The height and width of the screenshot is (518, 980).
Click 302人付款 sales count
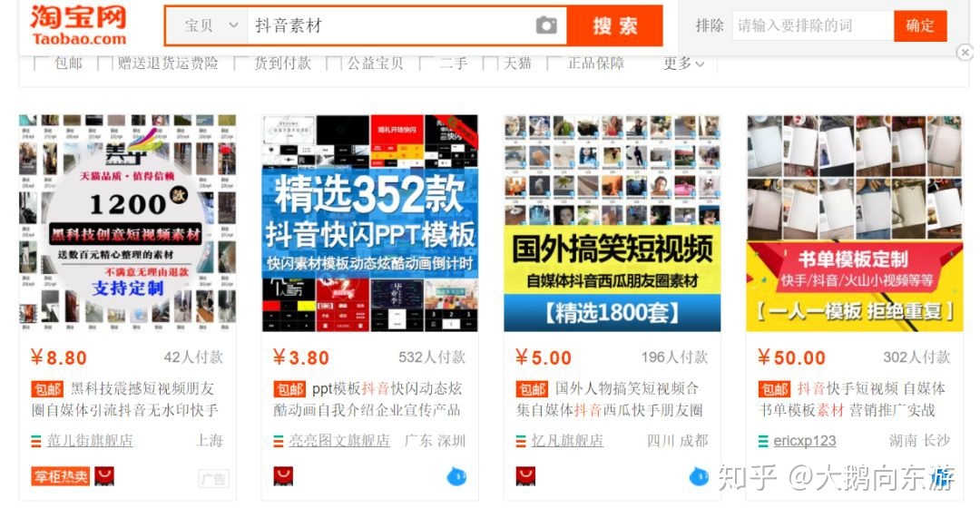coord(916,357)
